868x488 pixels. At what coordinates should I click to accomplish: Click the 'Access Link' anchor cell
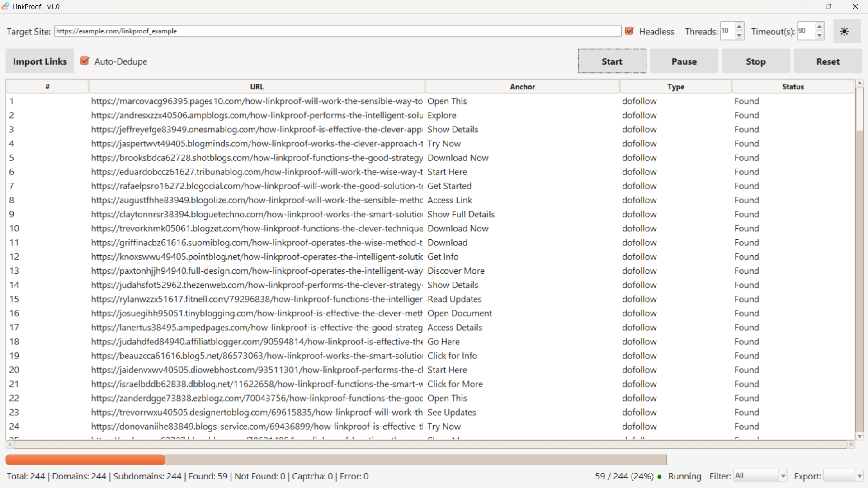(450, 200)
